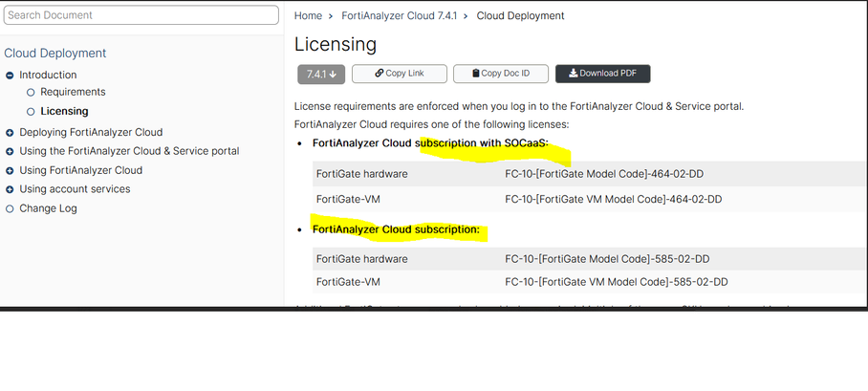This screenshot has height=391, width=868.
Task: Click the Copy Doc ID button
Action: coord(499,74)
